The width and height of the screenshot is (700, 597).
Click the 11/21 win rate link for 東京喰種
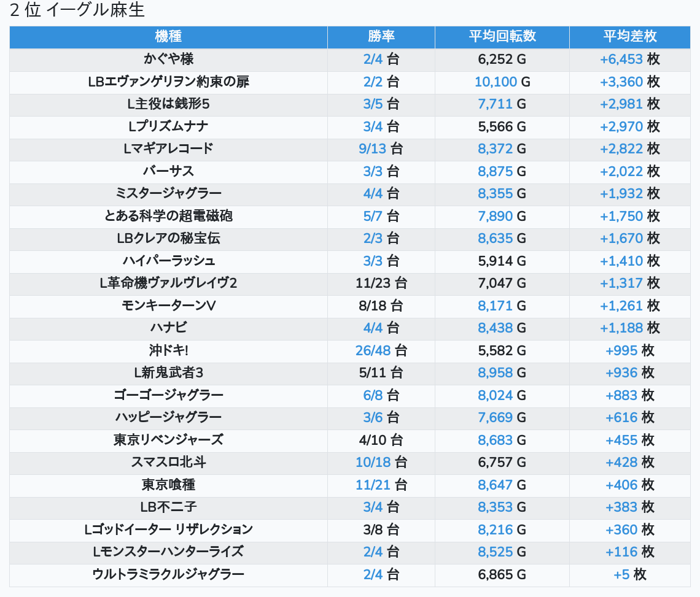(373, 485)
